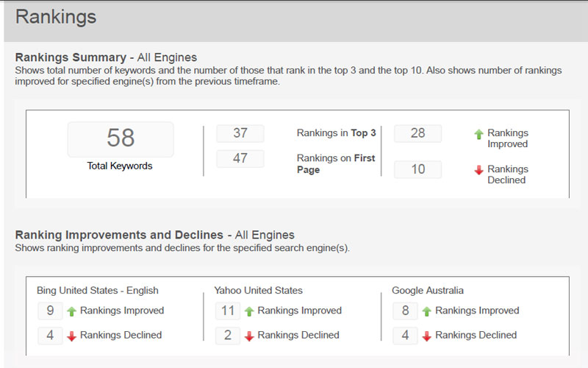Click the Rankings Summary section title

(x=106, y=57)
